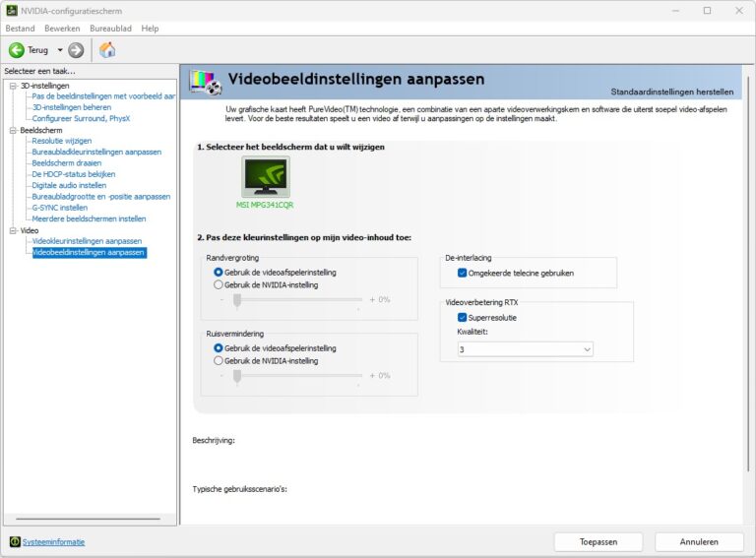Select the MSI MPG341CQR monitor icon

click(x=265, y=177)
